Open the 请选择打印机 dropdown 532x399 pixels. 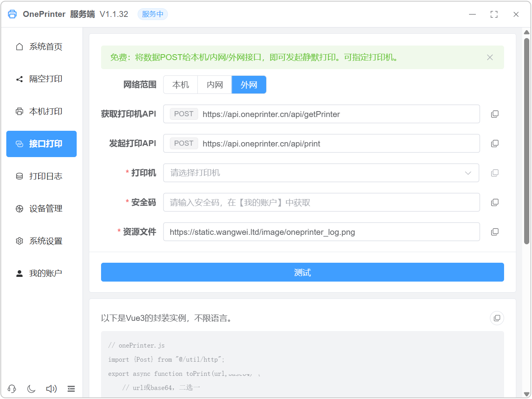pyautogui.click(x=321, y=173)
